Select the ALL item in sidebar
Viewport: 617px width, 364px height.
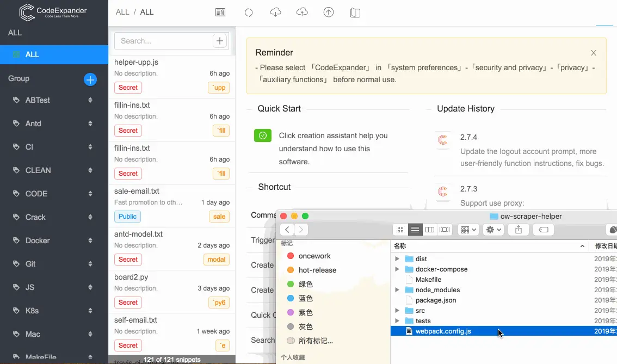click(x=54, y=55)
